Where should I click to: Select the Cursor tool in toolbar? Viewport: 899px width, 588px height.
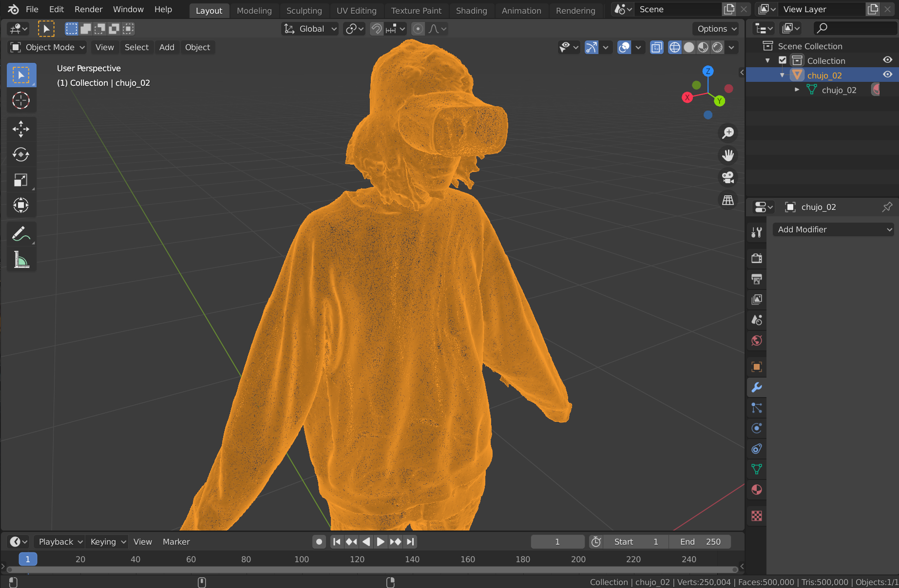[21, 100]
